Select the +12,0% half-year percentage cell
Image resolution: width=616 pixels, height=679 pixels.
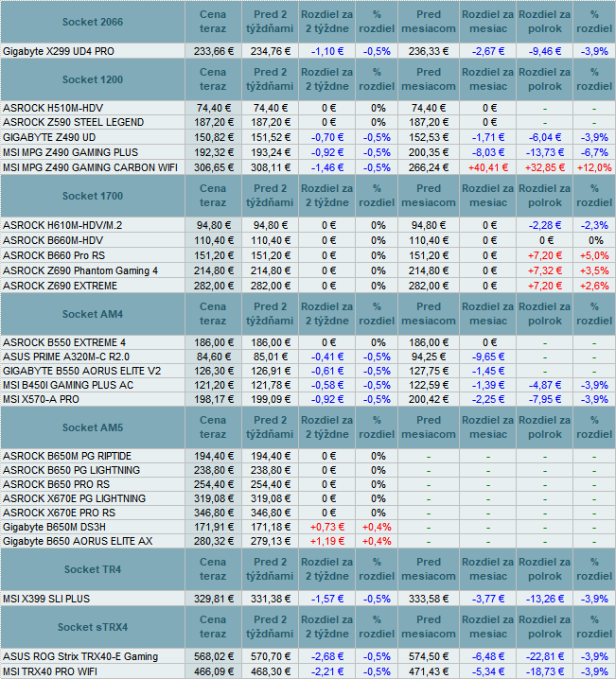click(x=594, y=167)
